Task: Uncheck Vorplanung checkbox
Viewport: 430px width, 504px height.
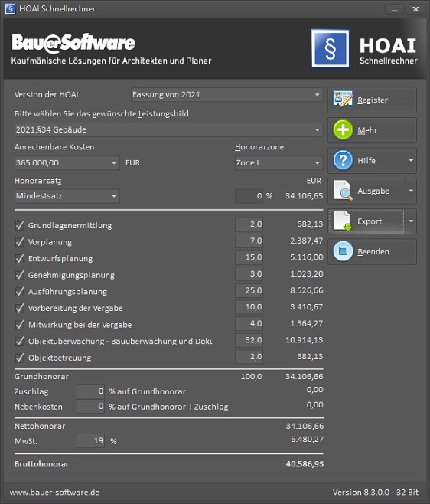Action: [x=20, y=242]
